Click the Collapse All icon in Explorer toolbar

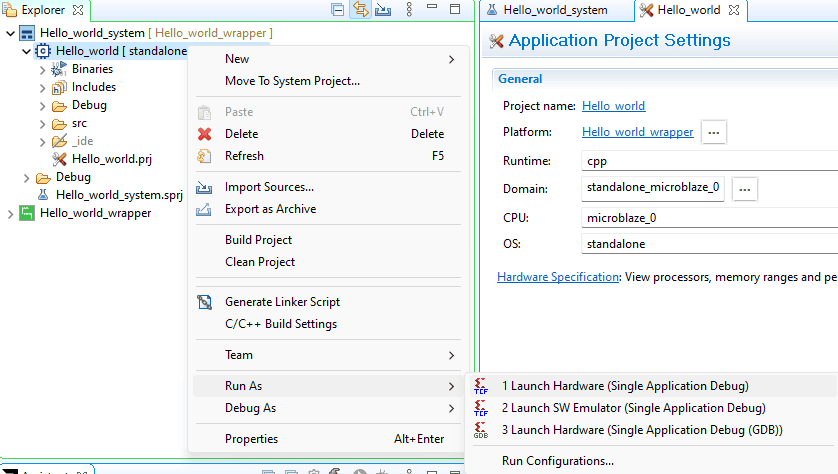pos(338,10)
